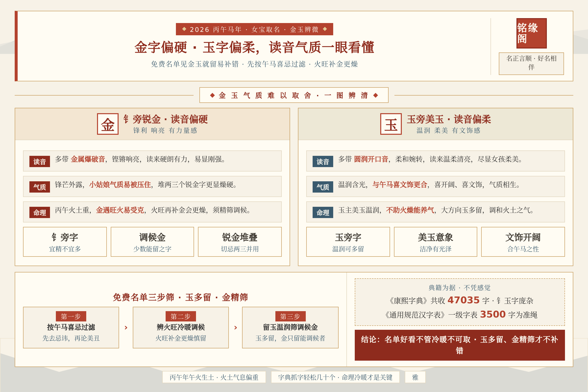Click 火旺补金更燥慎留 note
Image resolution: width=588 pixels, height=392 pixels.
(181, 338)
